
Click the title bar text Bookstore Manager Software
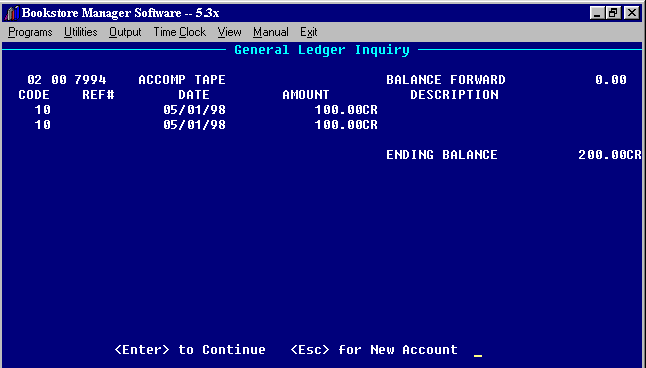click(x=120, y=13)
